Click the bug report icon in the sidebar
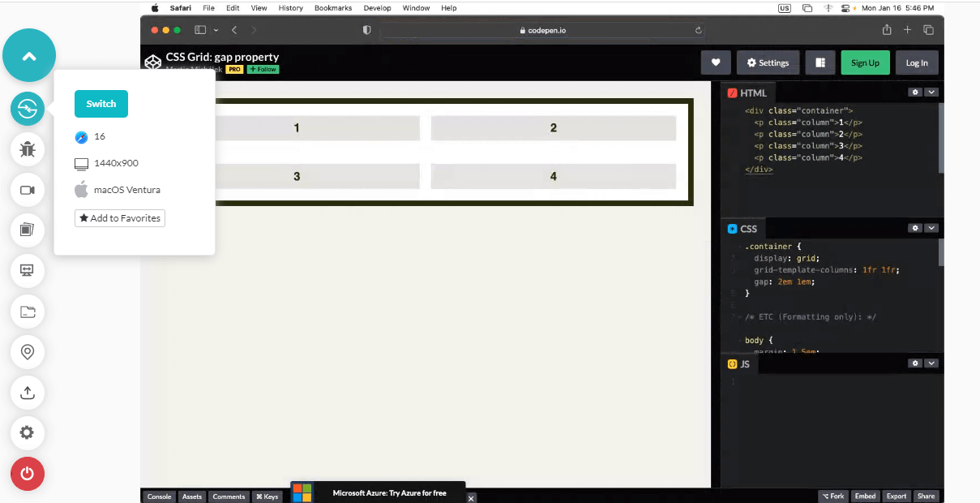 point(28,149)
